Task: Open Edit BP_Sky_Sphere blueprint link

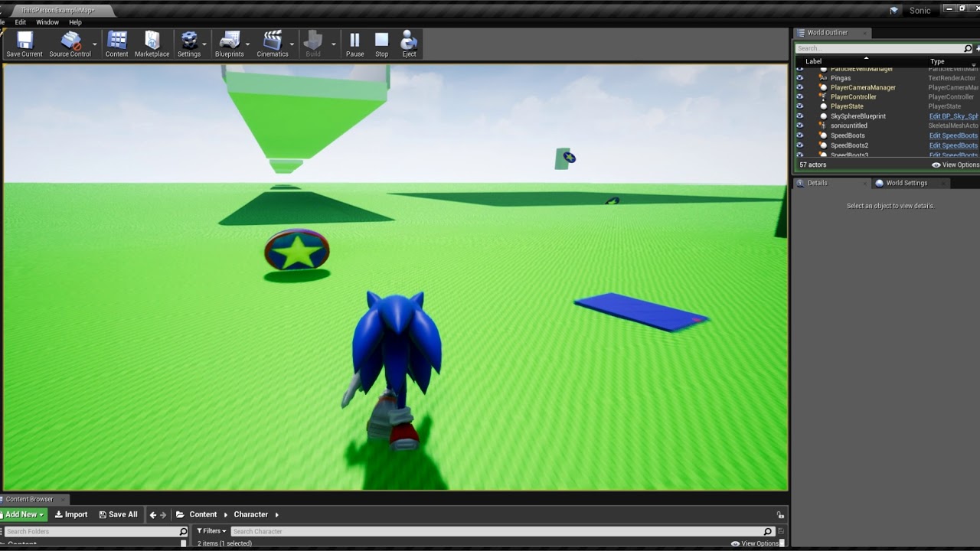Action: tap(953, 116)
